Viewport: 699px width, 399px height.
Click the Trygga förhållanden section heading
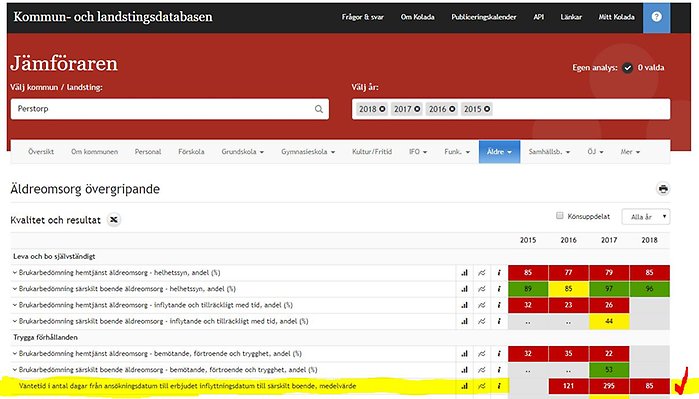pos(45,337)
